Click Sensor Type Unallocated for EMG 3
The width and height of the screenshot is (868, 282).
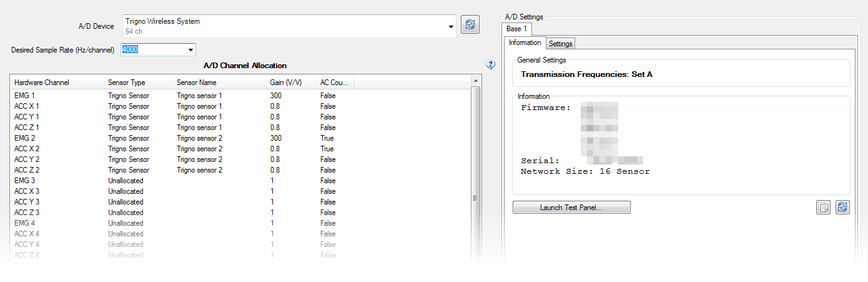(x=126, y=180)
